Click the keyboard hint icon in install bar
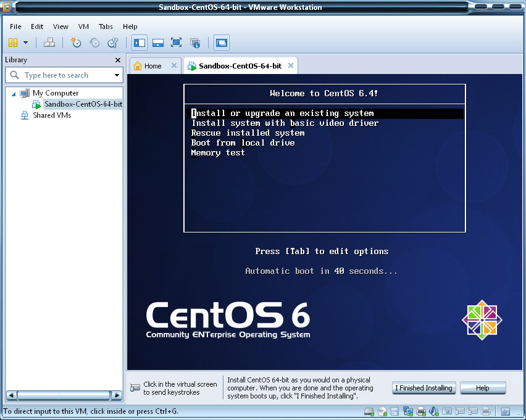Image resolution: width=526 pixels, height=420 pixels. (135, 388)
